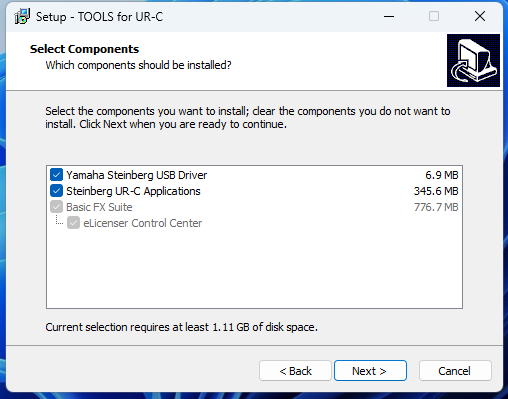
Task: Click the 345.6 MB size value
Action: [436, 191]
